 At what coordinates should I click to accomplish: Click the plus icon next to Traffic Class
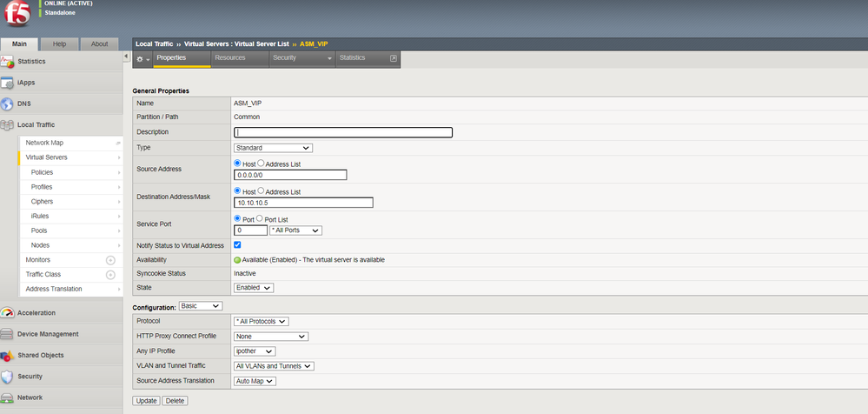110,275
